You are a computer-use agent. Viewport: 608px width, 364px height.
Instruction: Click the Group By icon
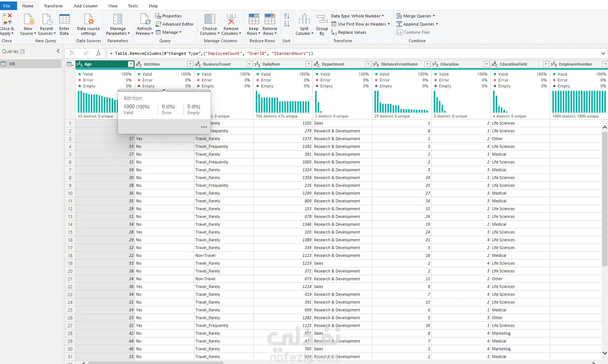click(x=322, y=19)
